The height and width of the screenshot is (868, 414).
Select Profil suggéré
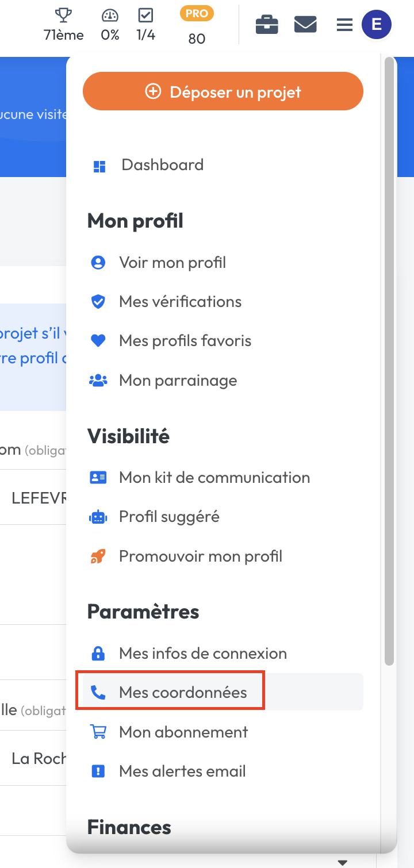coord(169,517)
